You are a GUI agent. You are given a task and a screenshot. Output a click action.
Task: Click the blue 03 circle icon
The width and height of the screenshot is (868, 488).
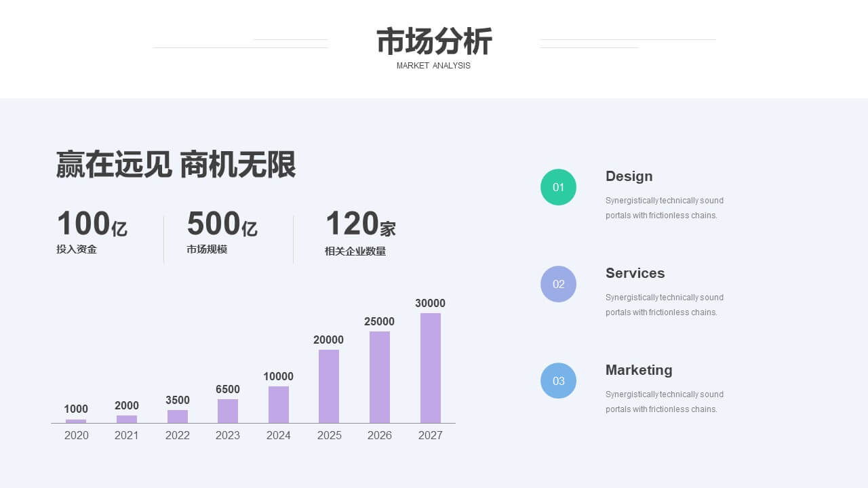(558, 381)
